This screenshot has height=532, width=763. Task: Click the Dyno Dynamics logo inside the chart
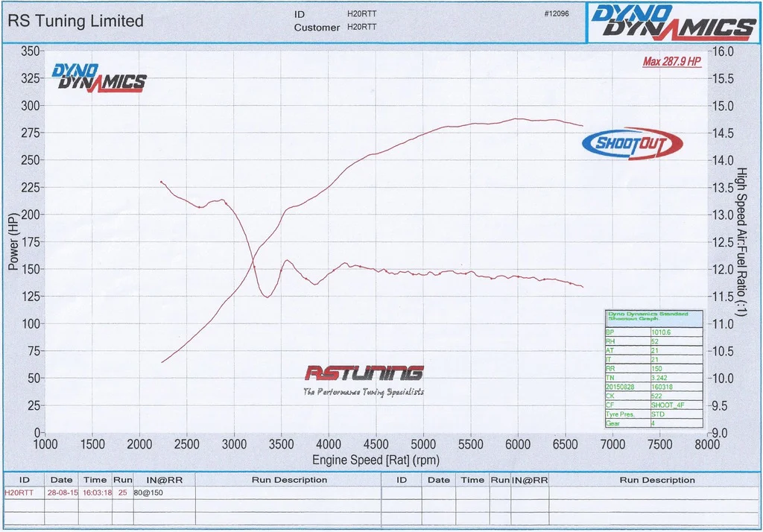click(99, 78)
